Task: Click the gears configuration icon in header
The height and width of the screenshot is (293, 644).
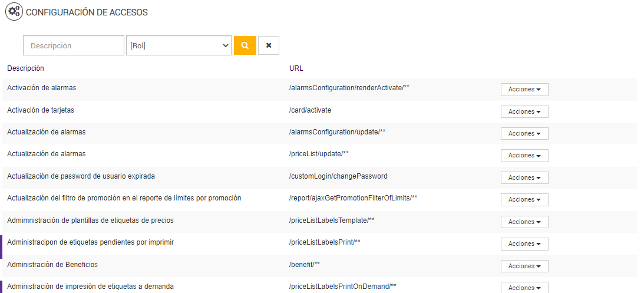Action: coord(14,11)
